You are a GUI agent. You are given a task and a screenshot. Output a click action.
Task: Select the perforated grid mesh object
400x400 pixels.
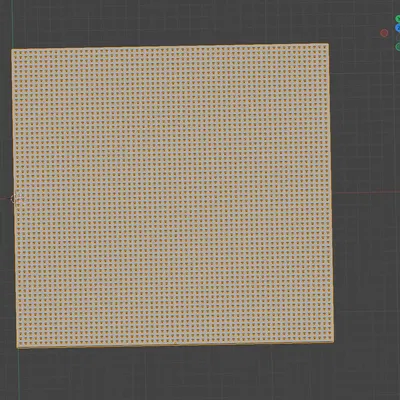pyautogui.click(x=172, y=196)
